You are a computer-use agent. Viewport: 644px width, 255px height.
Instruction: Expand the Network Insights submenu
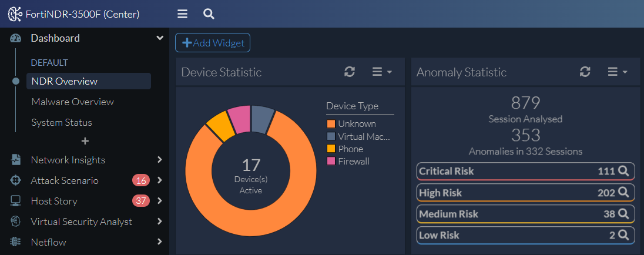pos(160,160)
